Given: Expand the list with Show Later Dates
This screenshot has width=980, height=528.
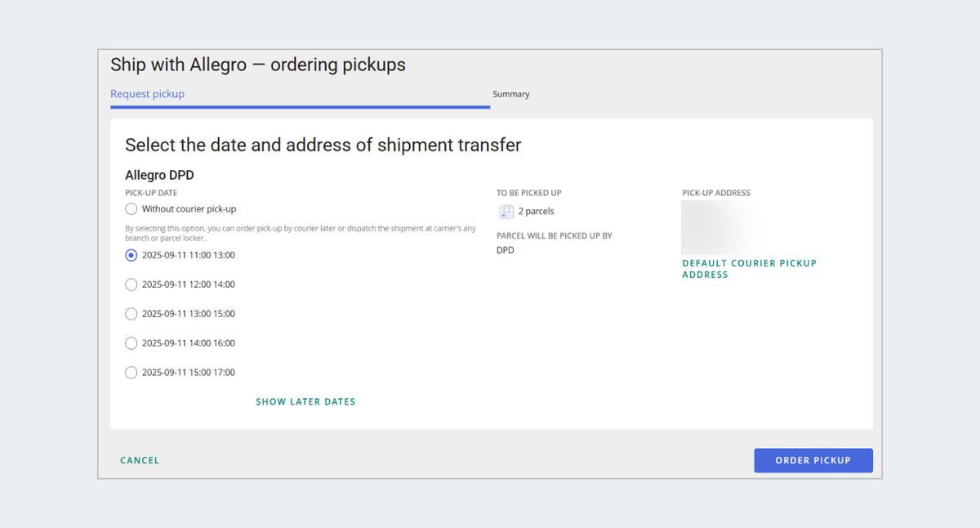Looking at the screenshot, I should coord(305,402).
